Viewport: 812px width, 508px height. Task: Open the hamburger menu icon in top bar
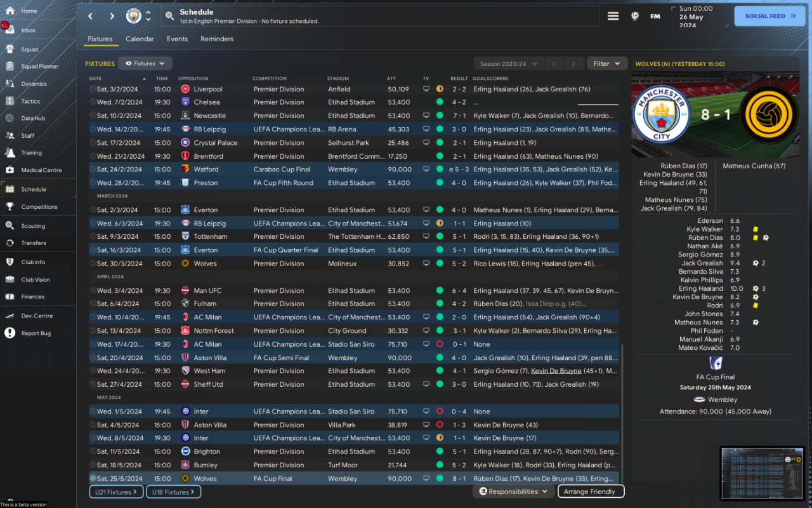click(613, 16)
